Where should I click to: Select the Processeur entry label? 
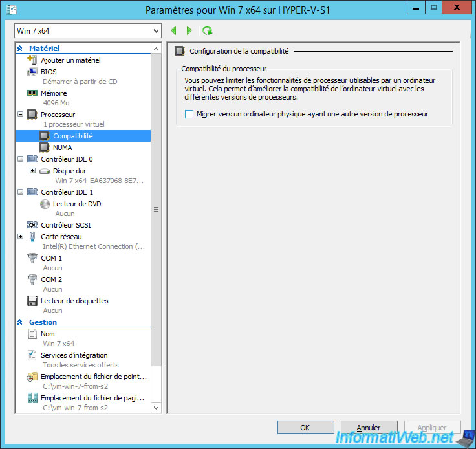click(58, 115)
